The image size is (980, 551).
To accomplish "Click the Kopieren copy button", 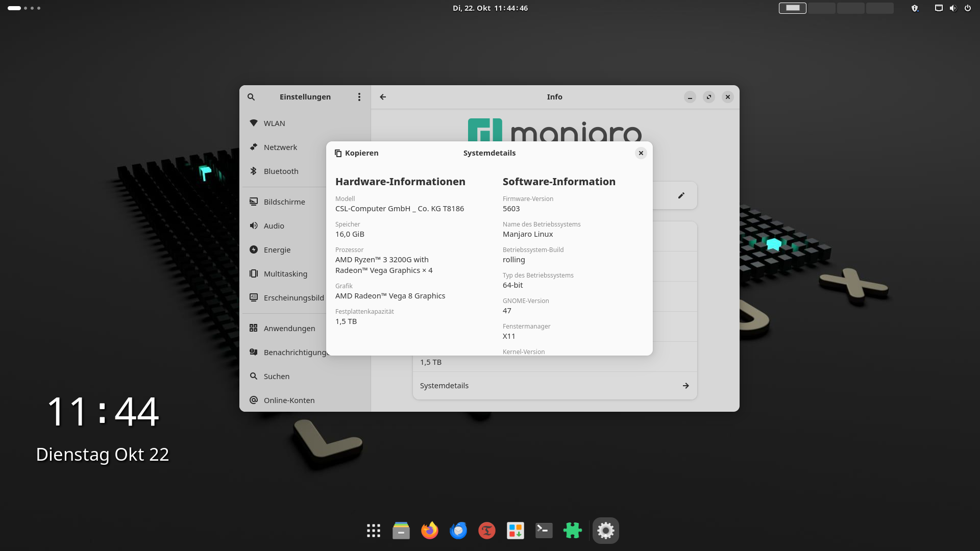I will pyautogui.click(x=356, y=153).
